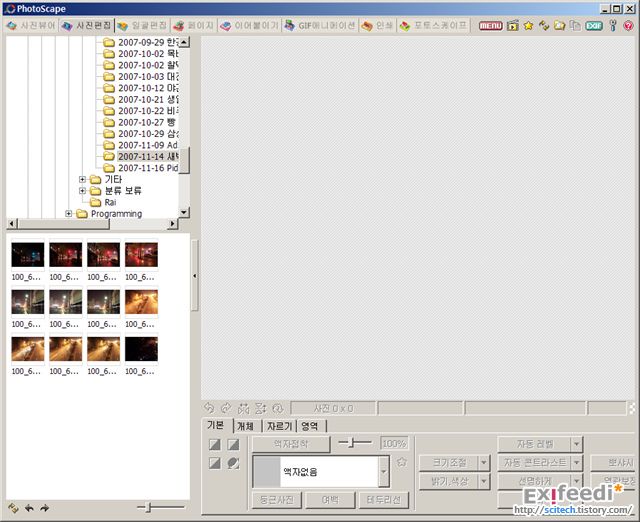Click the 액자접착 button
The width and height of the screenshot is (640, 522).
[291, 444]
